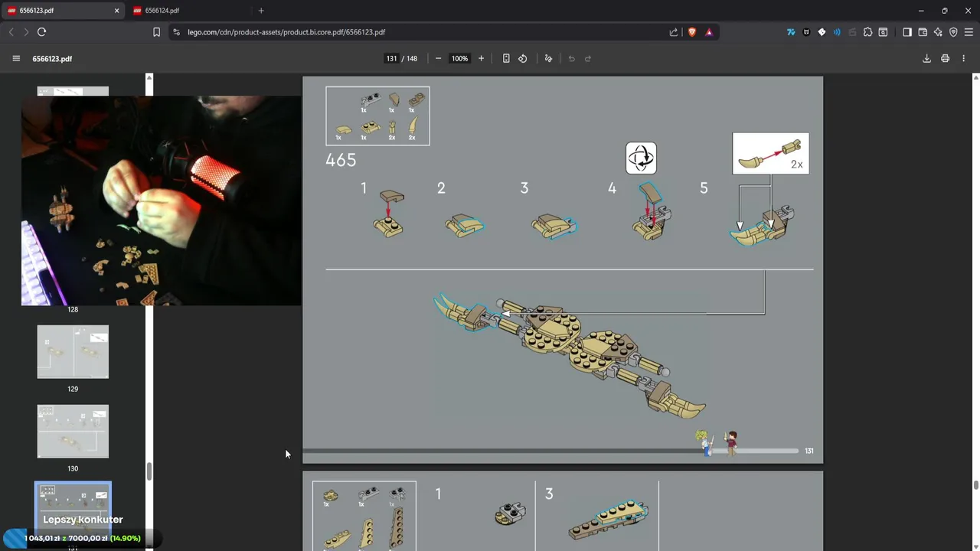The image size is (980, 551).
Task: Click the total pages 148 text
Action: click(x=412, y=58)
